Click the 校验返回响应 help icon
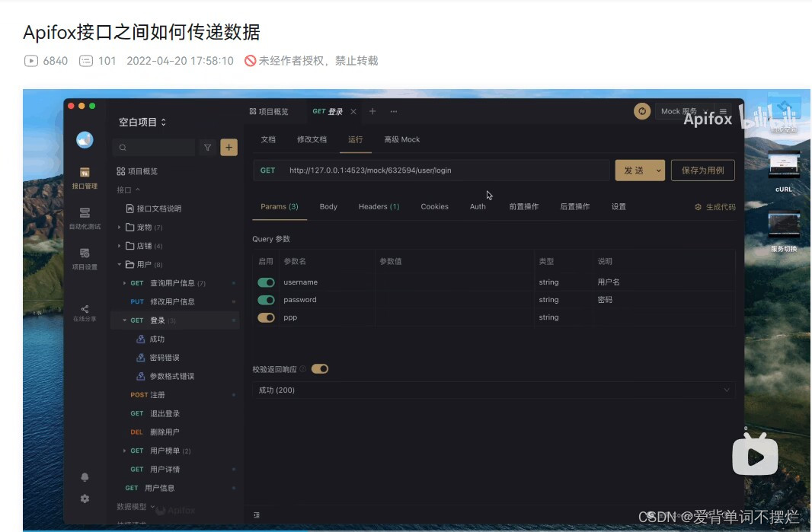The width and height of the screenshot is (812, 532). (x=303, y=369)
